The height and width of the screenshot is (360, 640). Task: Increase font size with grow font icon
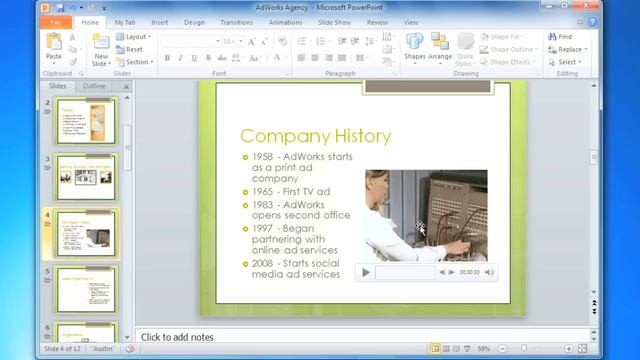pyautogui.click(x=251, y=41)
